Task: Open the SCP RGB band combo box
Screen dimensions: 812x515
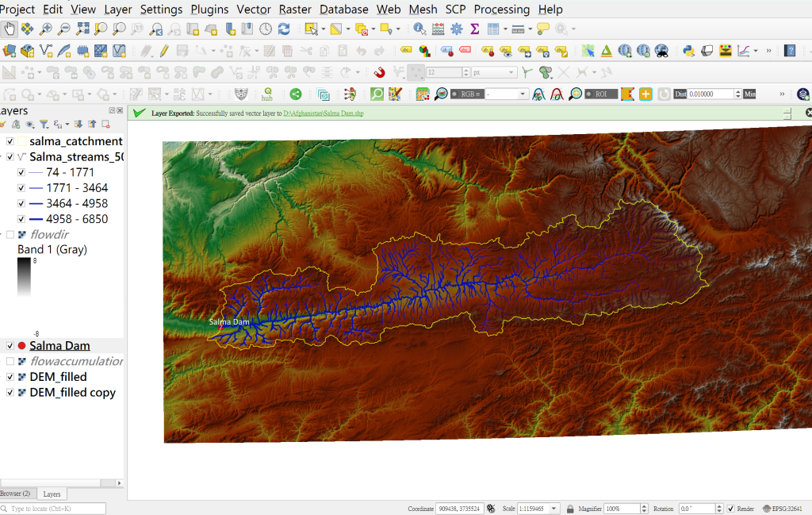Action: 507,94
